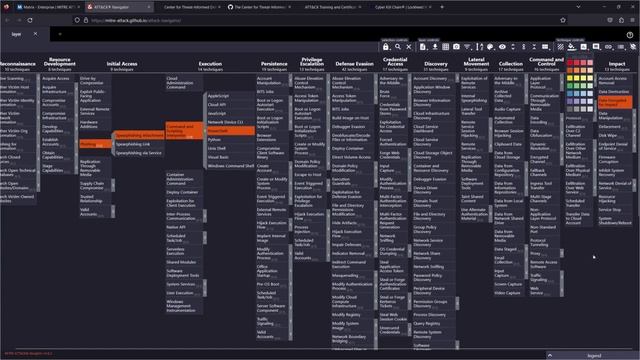Expand Supply Chain Compromise sub-techniques
The height and width of the screenshot is (360, 640).
113,185
